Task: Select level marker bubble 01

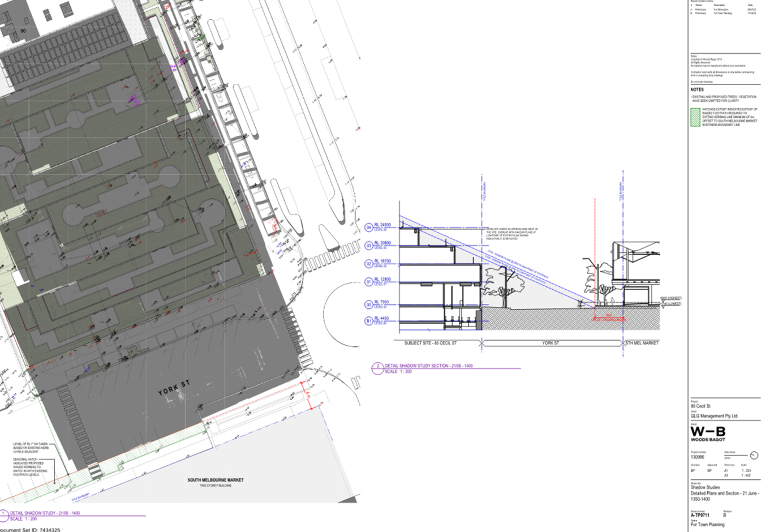Action: point(369,282)
